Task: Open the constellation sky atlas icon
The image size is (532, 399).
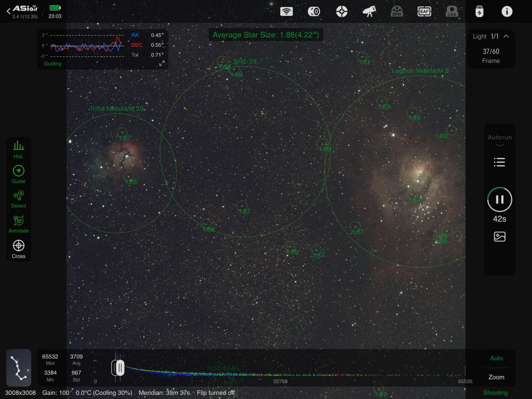Action: pyautogui.click(x=19, y=368)
